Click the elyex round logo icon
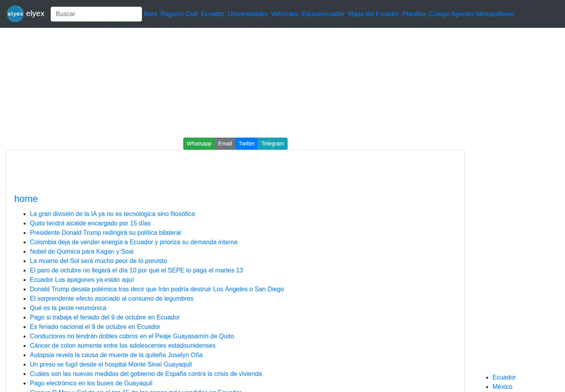Viewport: 565px width, 392px height. (15, 14)
